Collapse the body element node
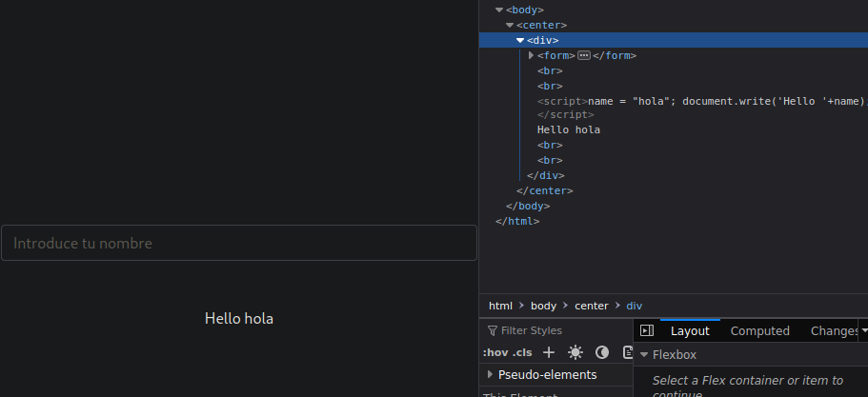The width and height of the screenshot is (868, 397). point(499,10)
